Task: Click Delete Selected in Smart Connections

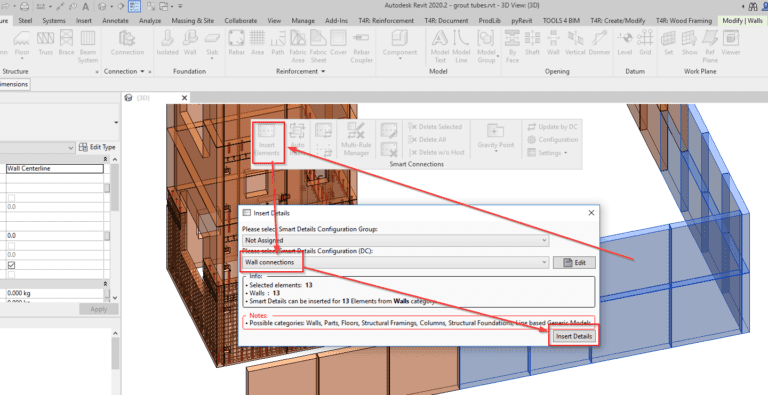Action: click(435, 126)
